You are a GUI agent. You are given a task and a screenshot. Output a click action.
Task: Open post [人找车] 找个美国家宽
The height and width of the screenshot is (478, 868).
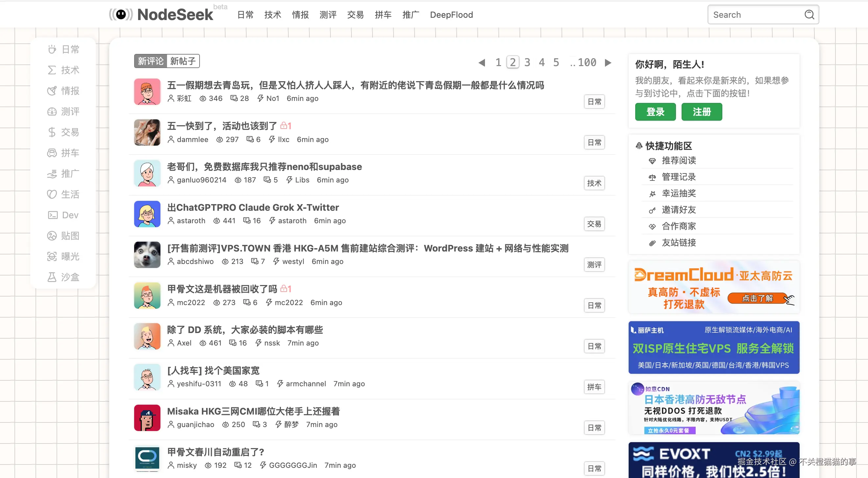[213, 370]
